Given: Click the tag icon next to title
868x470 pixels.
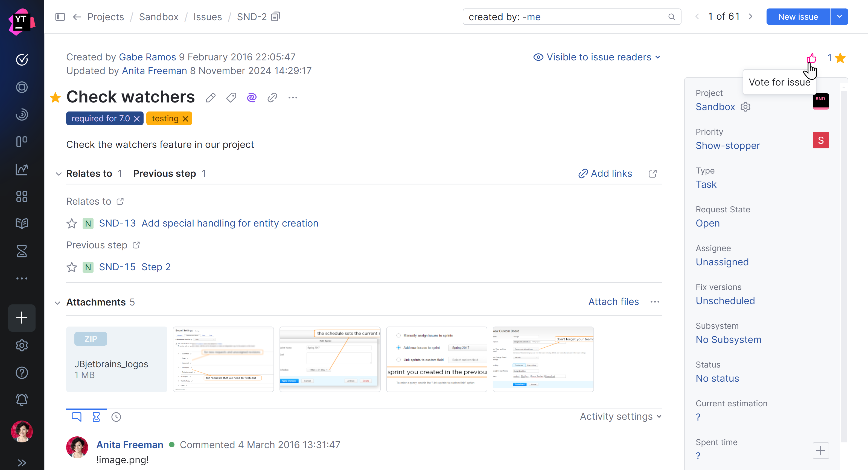Looking at the screenshot, I should 231,98.
